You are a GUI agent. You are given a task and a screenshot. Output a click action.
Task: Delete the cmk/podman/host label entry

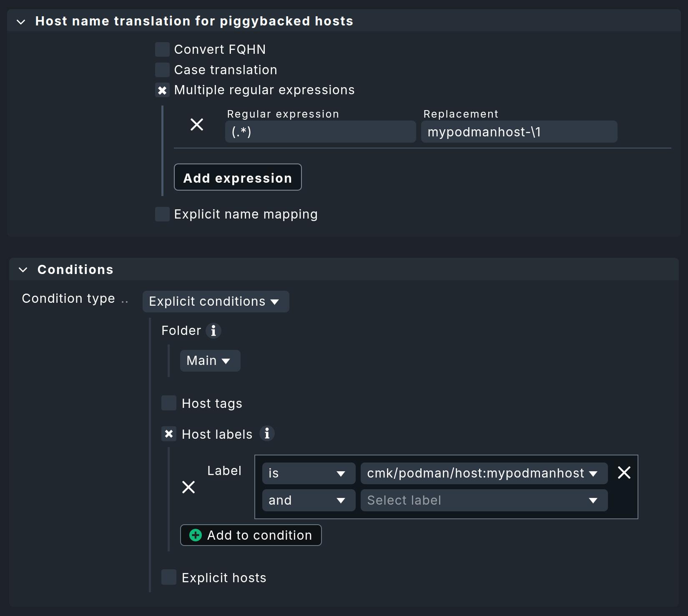[624, 473]
